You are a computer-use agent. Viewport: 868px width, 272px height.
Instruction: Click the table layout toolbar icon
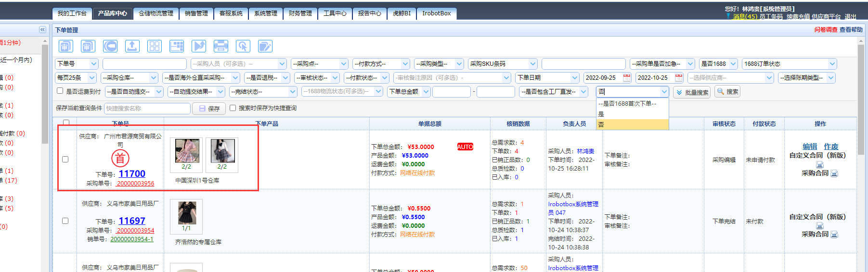[177, 46]
